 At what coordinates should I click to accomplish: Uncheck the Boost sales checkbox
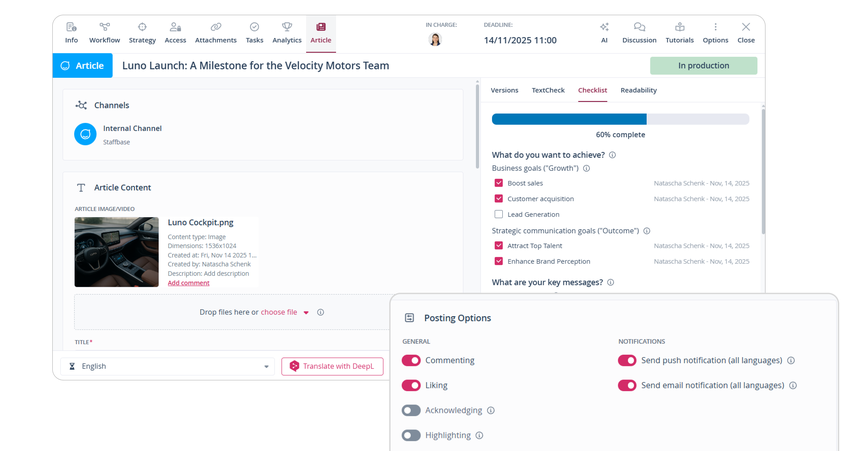point(498,183)
